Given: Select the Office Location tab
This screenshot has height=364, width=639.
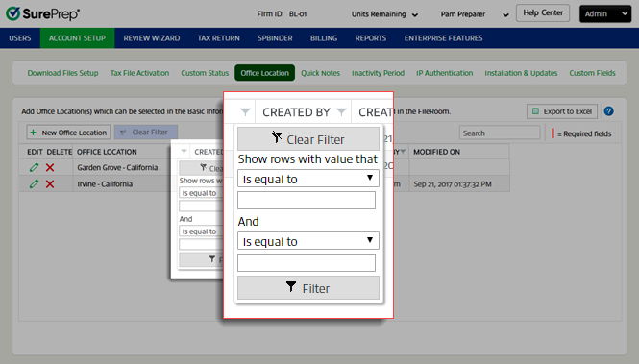Looking at the screenshot, I should (264, 73).
